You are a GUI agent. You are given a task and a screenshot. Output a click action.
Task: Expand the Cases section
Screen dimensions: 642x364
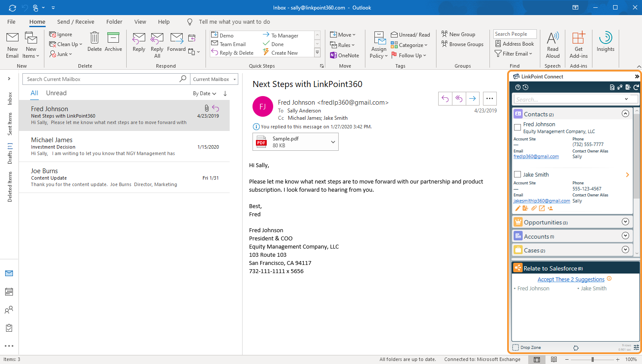click(x=626, y=249)
